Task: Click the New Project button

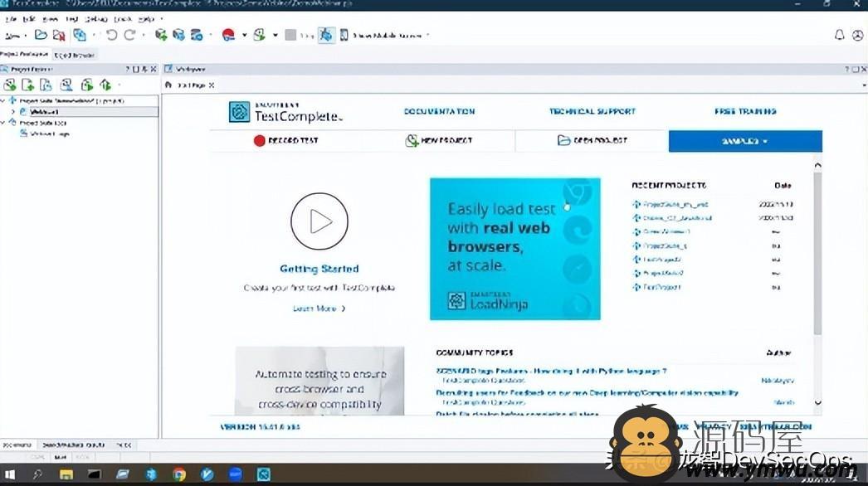Action: pyautogui.click(x=439, y=141)
